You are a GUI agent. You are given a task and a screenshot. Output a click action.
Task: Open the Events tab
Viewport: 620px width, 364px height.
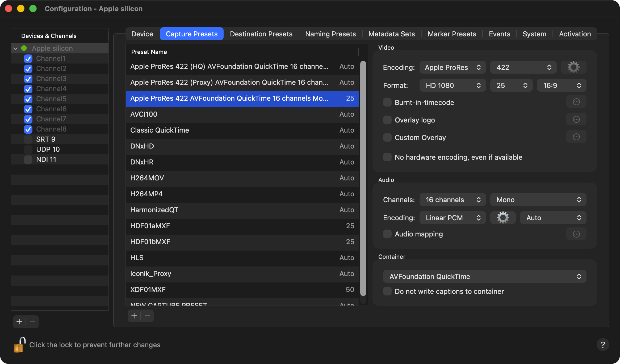pos(500,34)
